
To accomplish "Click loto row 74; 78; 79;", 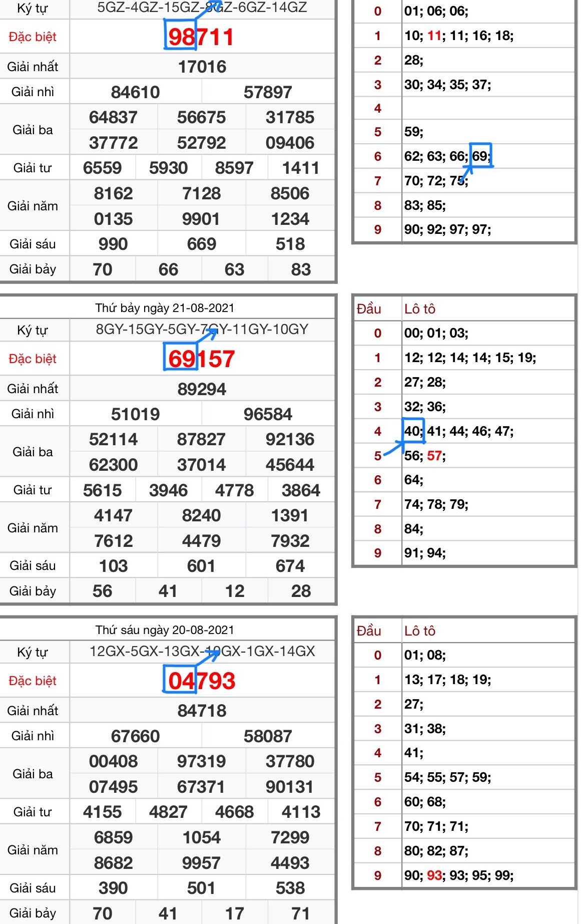I will click(x=436, y=504).
